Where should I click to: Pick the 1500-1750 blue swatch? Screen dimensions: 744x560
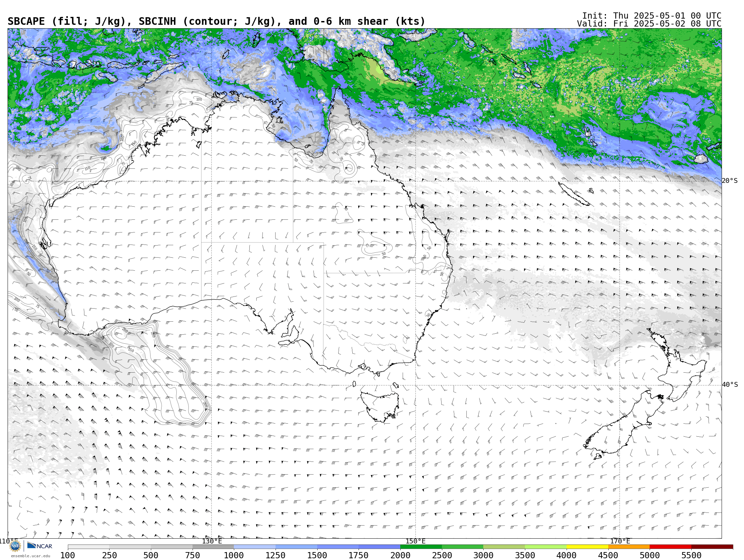coord(338,547)
